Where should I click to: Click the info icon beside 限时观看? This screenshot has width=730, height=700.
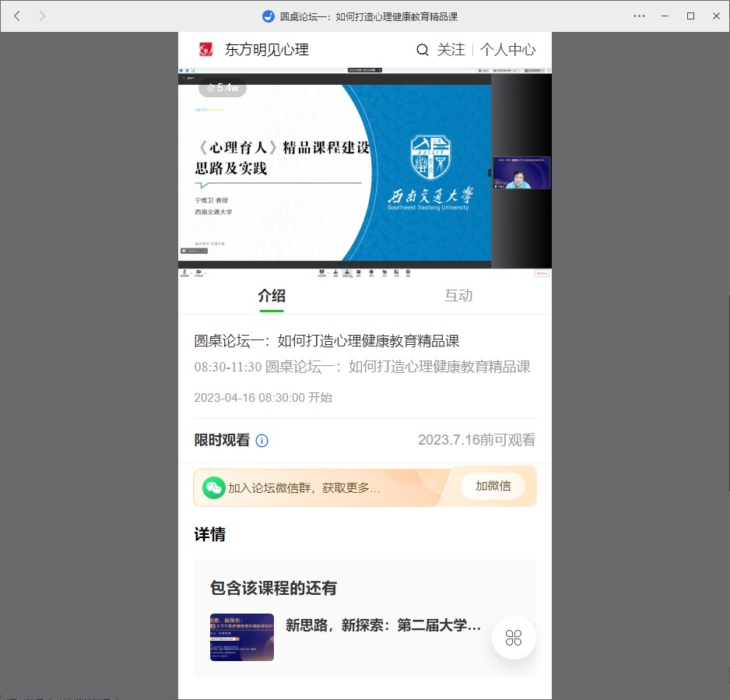click(262, 441)
